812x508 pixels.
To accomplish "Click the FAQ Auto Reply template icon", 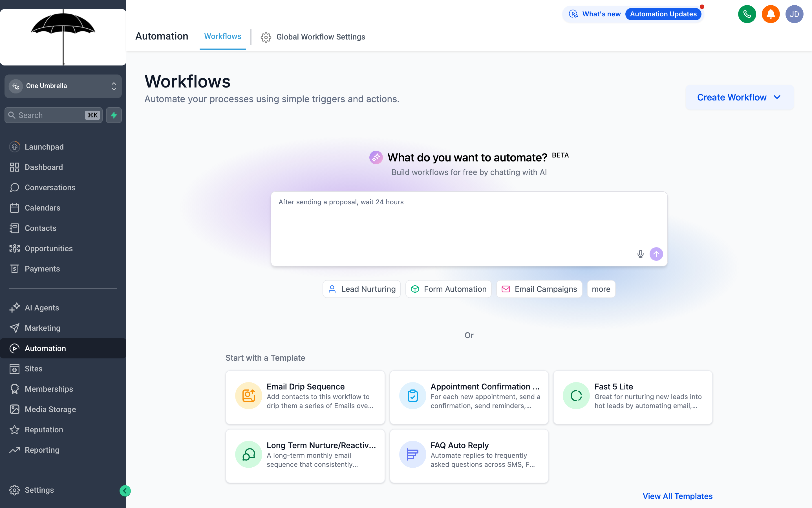I will tap(412, 454).
